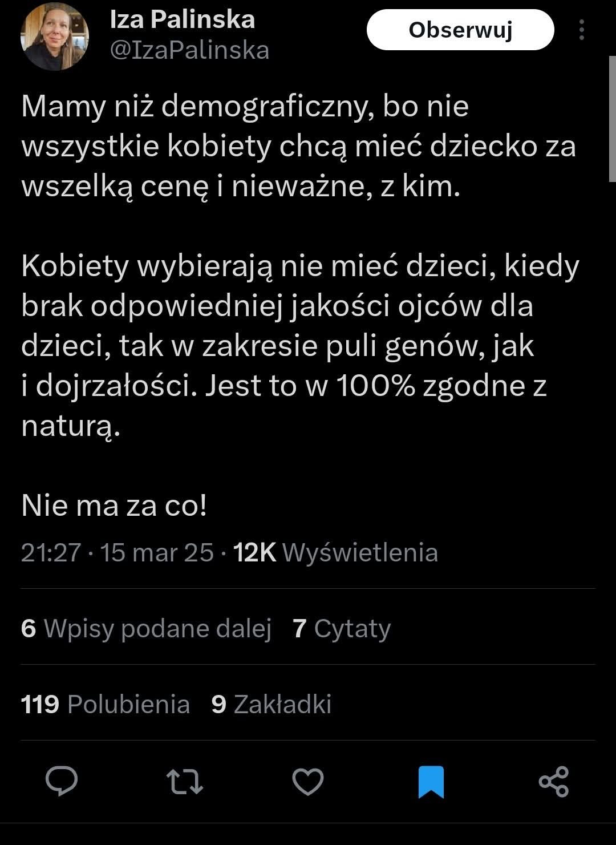
Task: Show the 119 Polubienia list
Action: (106, 704)
